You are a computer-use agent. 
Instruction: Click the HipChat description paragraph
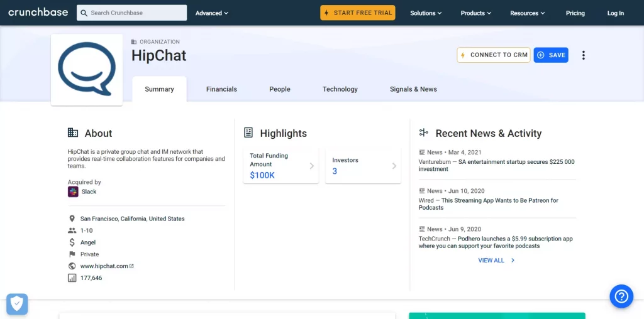pos(146,159)
